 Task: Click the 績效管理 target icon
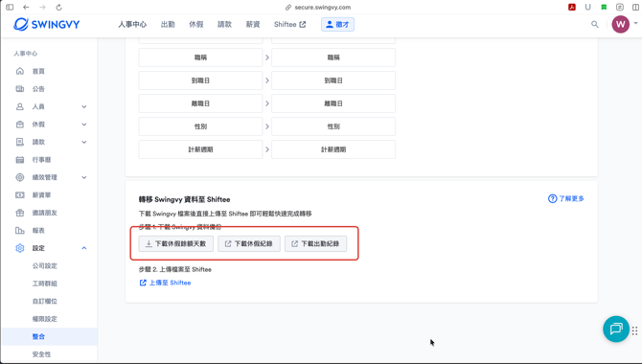[x=20, y=177]
